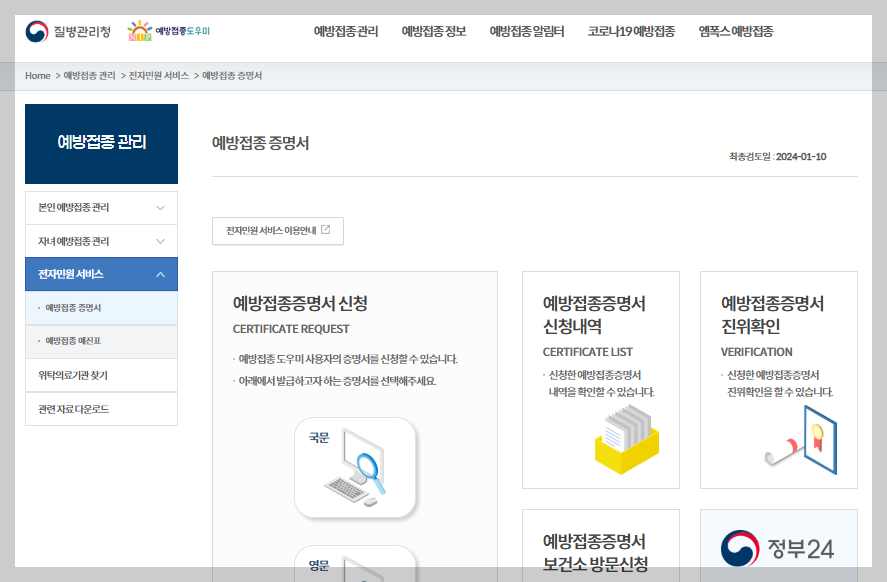Image resolution: width=887 pixels, height=582 pixels.
Task: Open the 예방접종도우미 home via its logo
Action: (x=168, y=31)
